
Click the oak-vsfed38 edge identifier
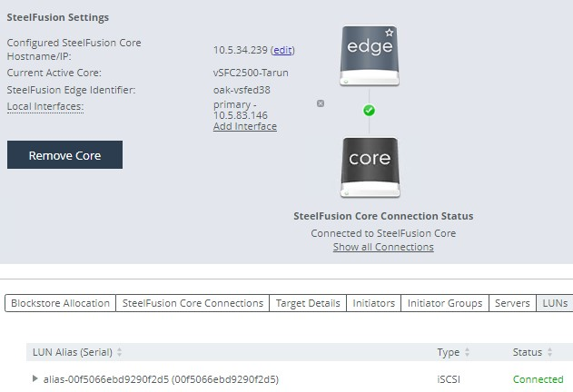tap(242, 90)
